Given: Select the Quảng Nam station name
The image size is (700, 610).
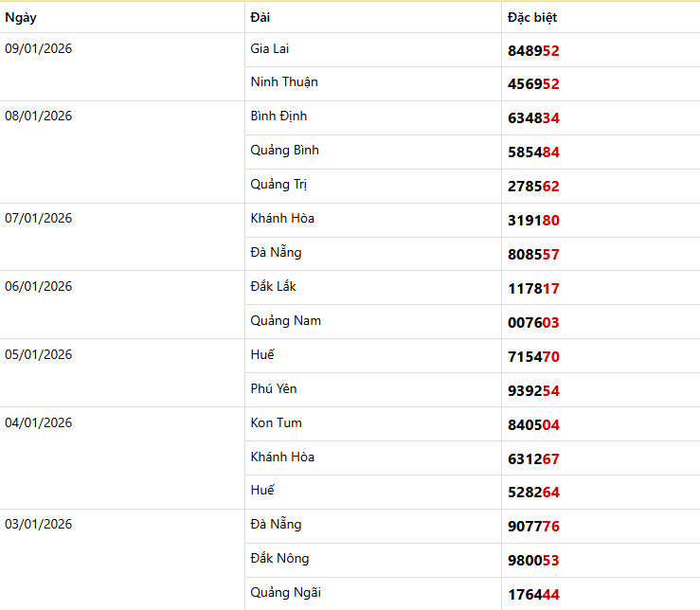Looking at the screenshot, I should [285, 320].
